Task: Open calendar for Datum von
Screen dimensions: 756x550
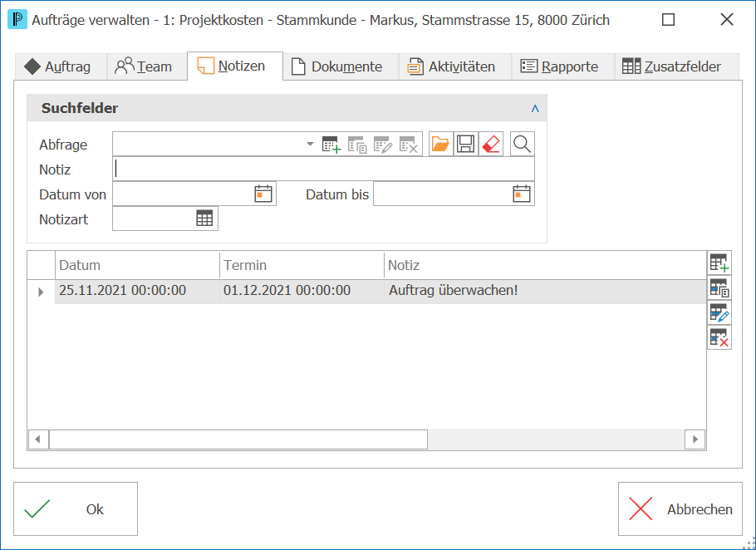Action: tap(263, 194)
